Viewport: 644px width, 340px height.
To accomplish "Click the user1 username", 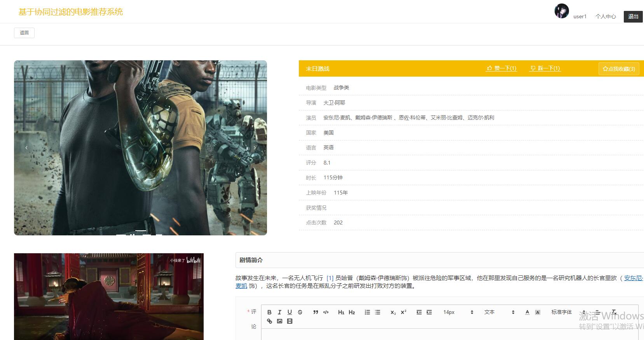I will click(x=580, y=16).
